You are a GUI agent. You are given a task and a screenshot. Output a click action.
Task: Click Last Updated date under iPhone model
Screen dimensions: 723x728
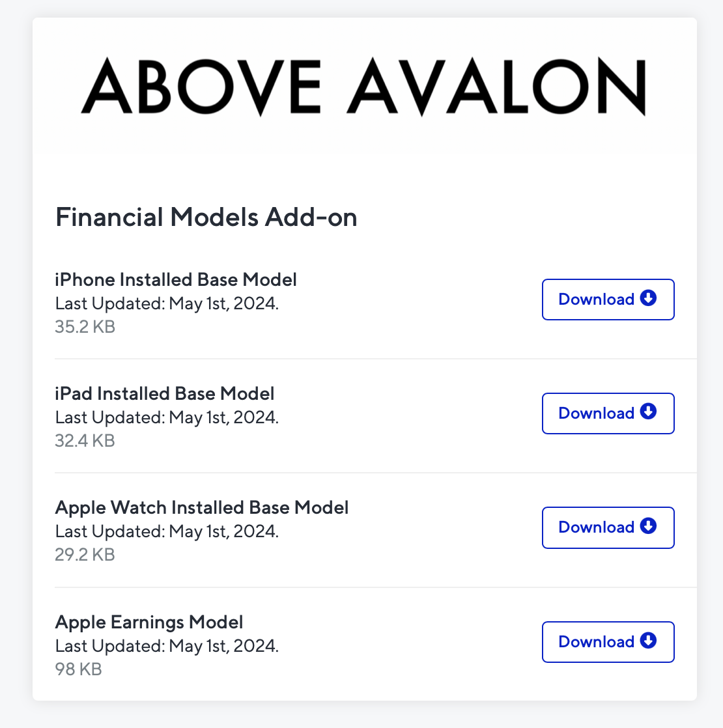167,303
